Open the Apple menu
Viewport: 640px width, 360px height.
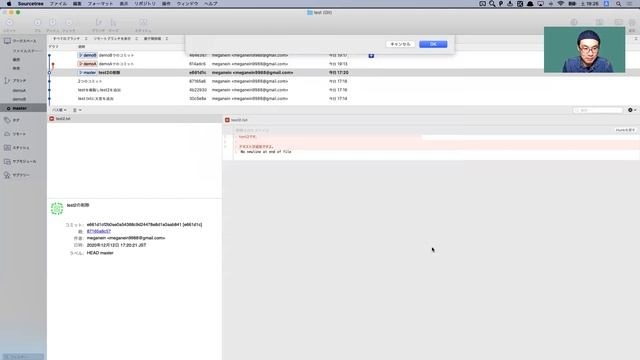tap(9, 4)
